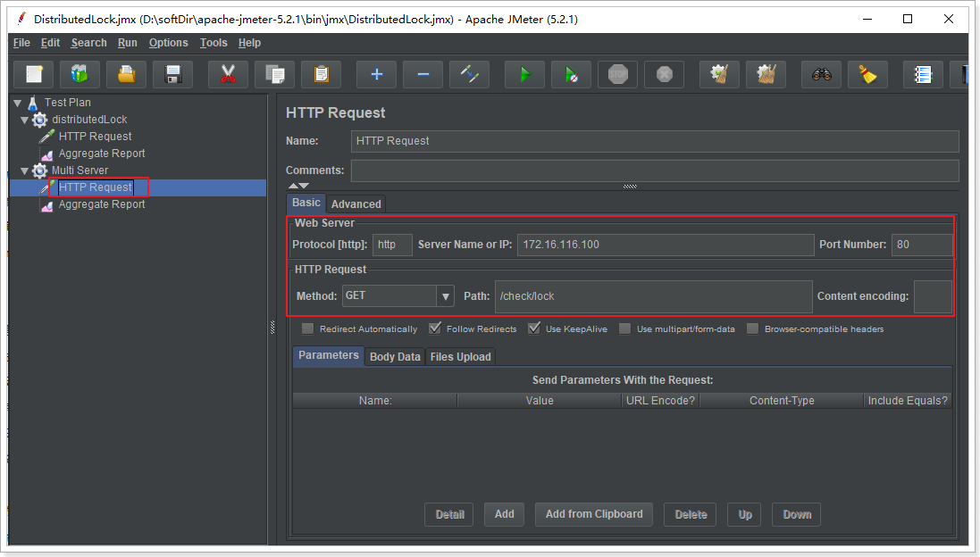This screenshot has height=557, width=980.
Task: Collapse the Test Plan tree node
Action: click(x=18, y=103)
